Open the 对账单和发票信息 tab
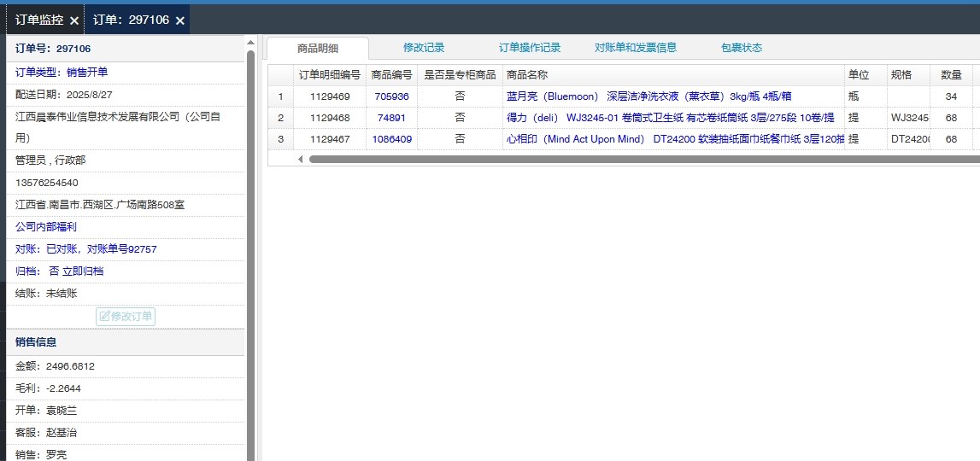Screen dimensions: 980x461 pyautogui.click(x=636, y=48)
